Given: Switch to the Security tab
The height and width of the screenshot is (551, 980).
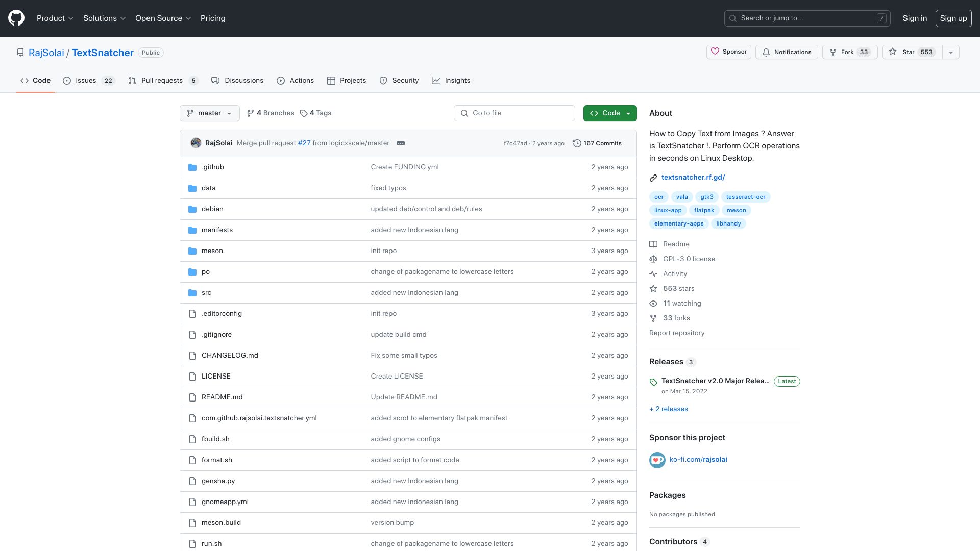Looking at the screenshot, I should click(399, 81).
